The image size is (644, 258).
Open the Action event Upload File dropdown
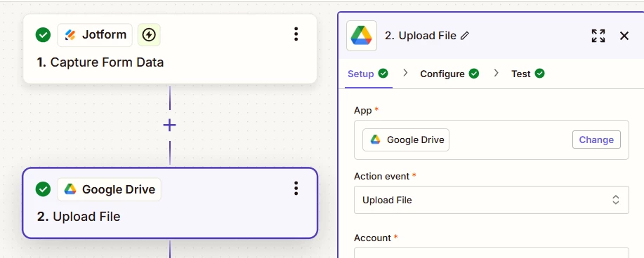tap(491, 200)
